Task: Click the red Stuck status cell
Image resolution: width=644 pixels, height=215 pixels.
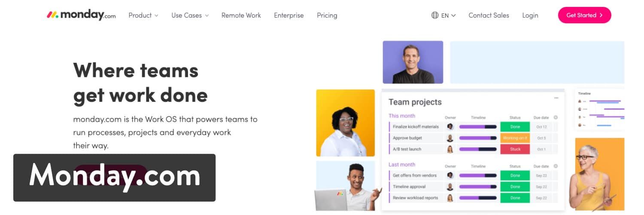Action: point(515,149)
